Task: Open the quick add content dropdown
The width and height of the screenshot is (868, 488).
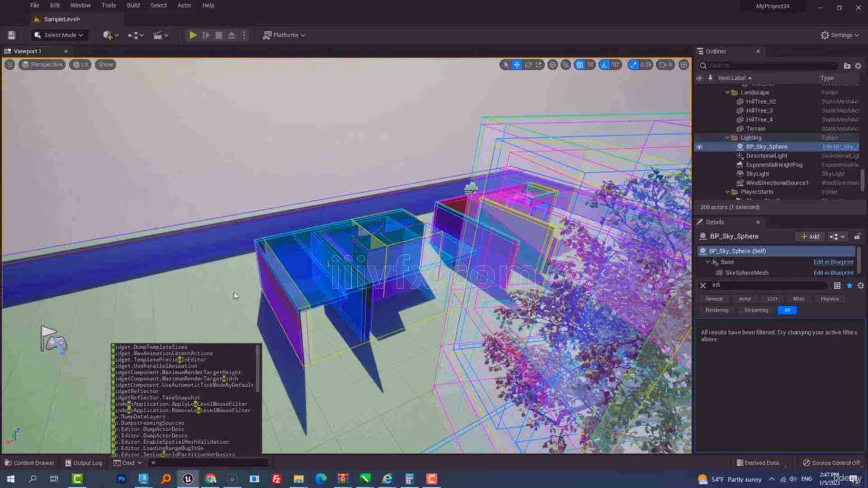Action: tap(111, 35)
